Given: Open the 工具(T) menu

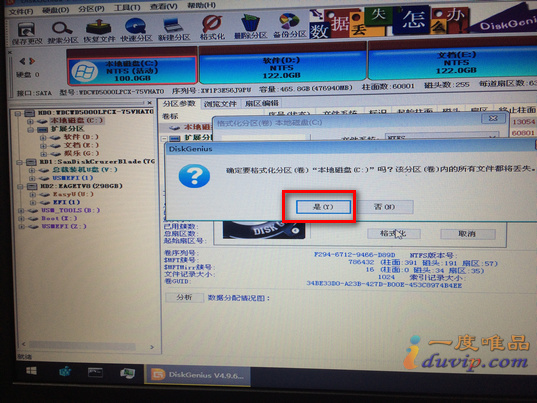Looking at the screenshot, I should pyautogui.click(x=127, y=8).
